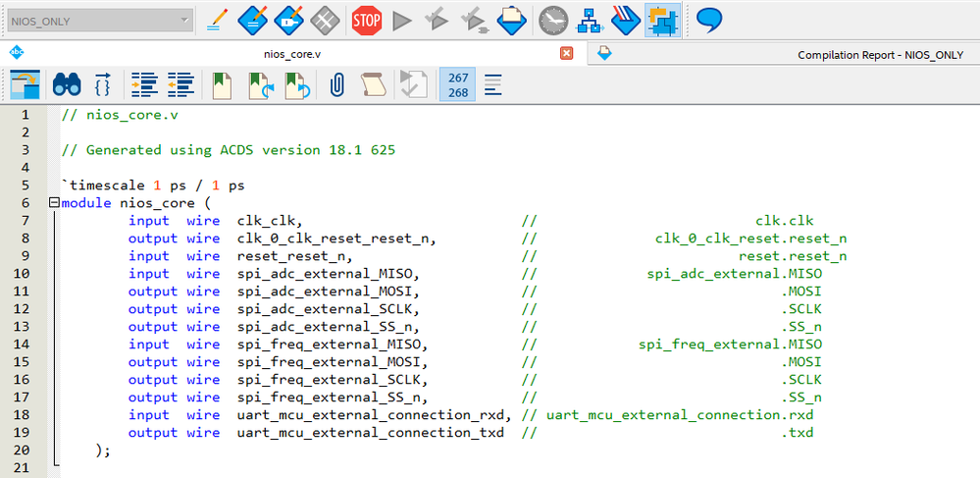This screenshot has width=980, height=478.
Task: Click the checkmark-arrow icon with plug
Action: click(474, 22)
